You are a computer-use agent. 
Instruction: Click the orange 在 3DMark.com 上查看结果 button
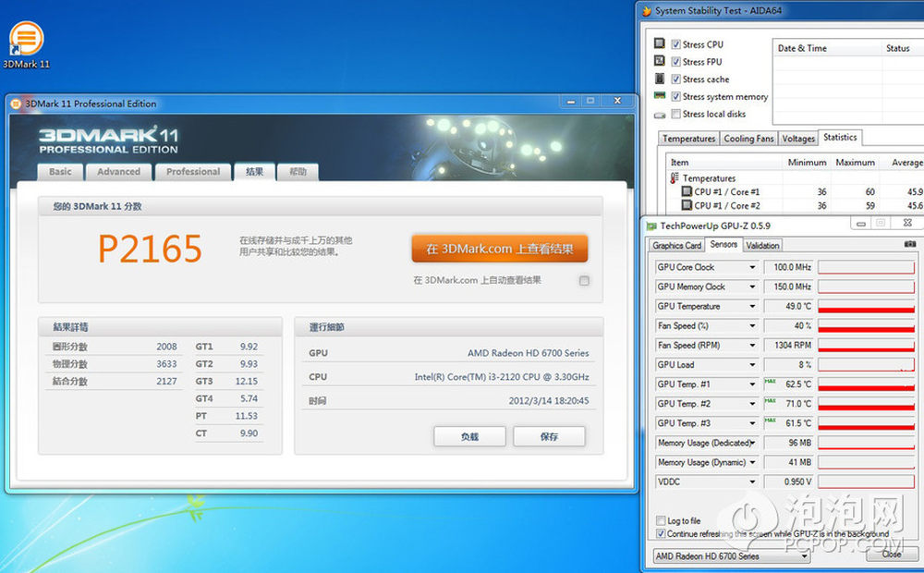500,249
